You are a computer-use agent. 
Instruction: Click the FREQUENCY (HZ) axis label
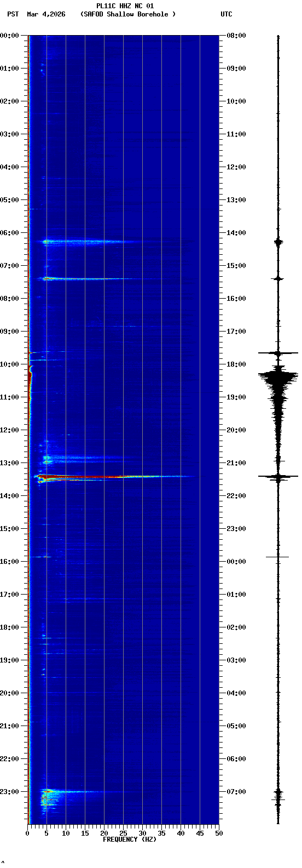(x=130, y=839)
